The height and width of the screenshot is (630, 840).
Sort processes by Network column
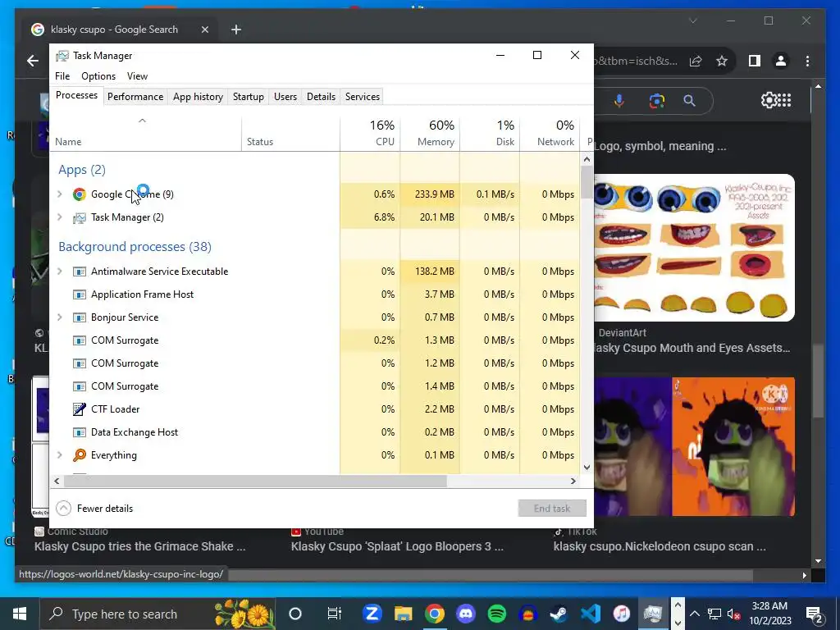(550, 133)
